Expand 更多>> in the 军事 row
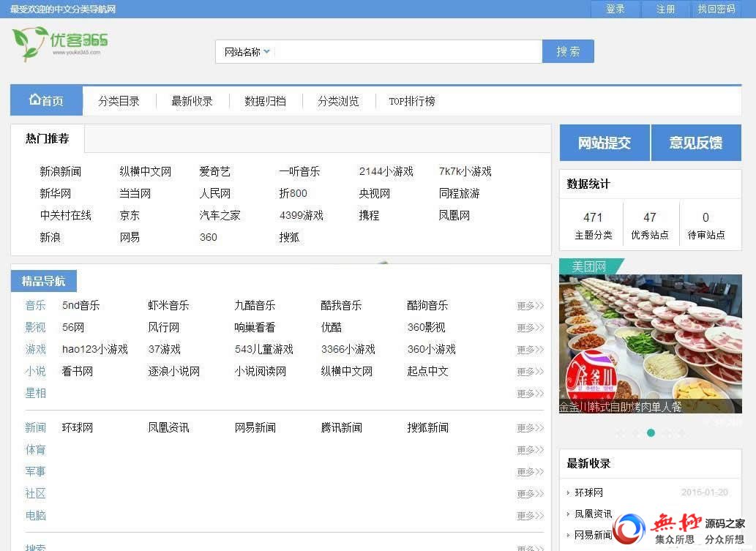 530,472
